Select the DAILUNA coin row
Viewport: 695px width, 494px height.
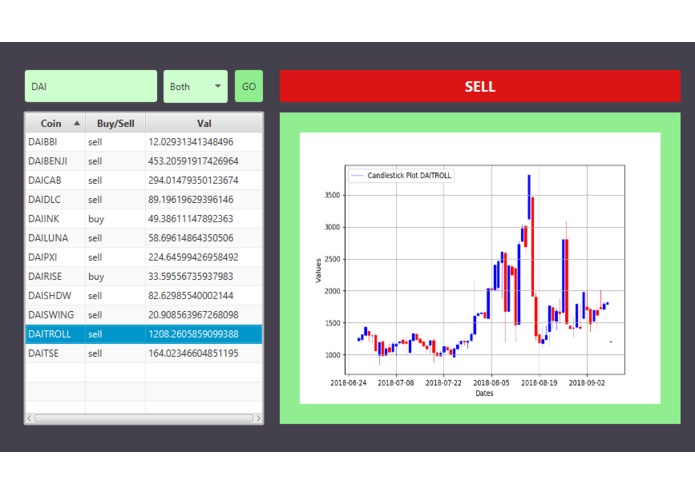tap(144, 238)
